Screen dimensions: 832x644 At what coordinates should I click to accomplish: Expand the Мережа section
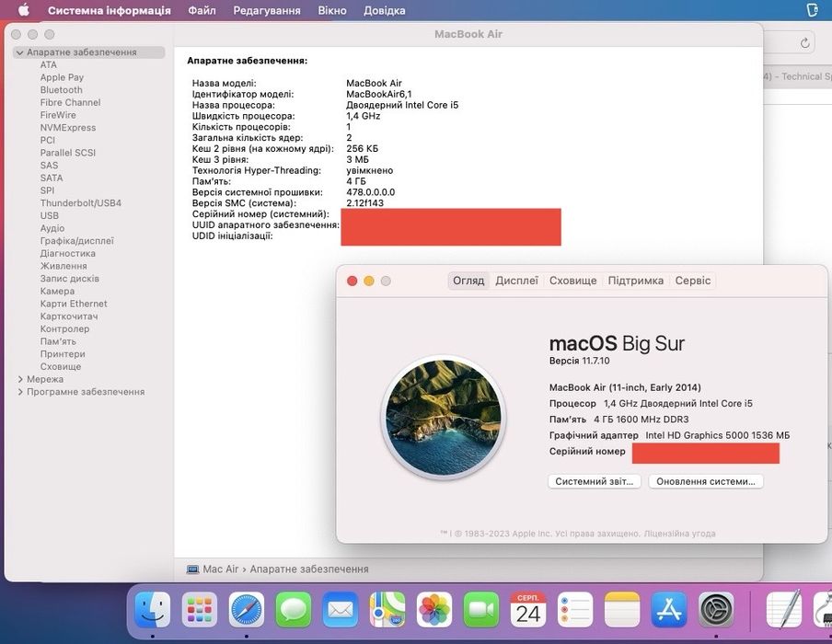[20, 379]
